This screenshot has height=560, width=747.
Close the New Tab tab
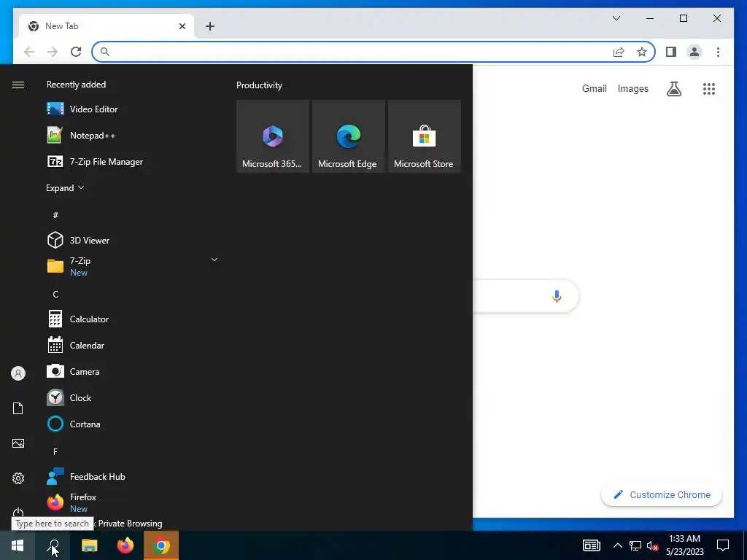(182, 26)
